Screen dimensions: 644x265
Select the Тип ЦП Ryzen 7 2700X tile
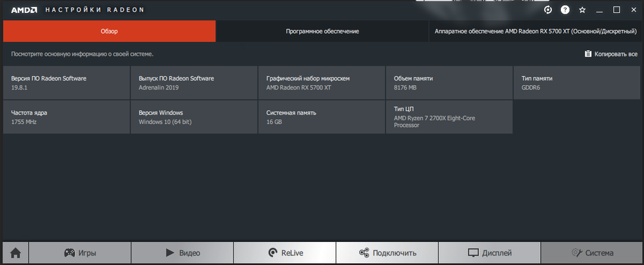(x=449, y=117)
